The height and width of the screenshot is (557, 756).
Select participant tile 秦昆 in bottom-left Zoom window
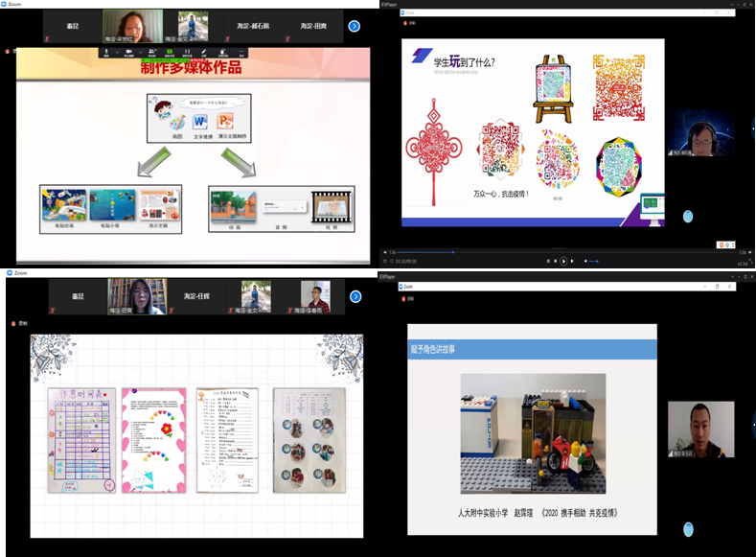pos(78,296)
